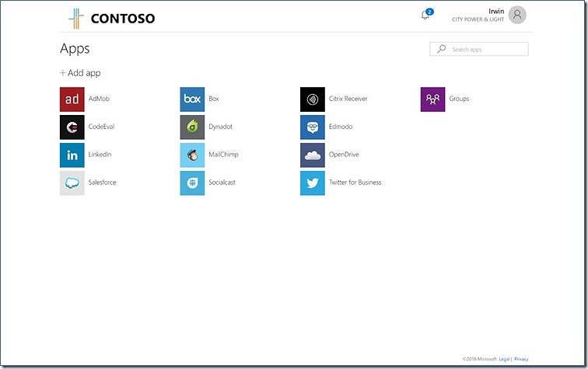588x369 pixels.
Task: Click the LinkedIn app icon
Action: click(x=72, y=155)
